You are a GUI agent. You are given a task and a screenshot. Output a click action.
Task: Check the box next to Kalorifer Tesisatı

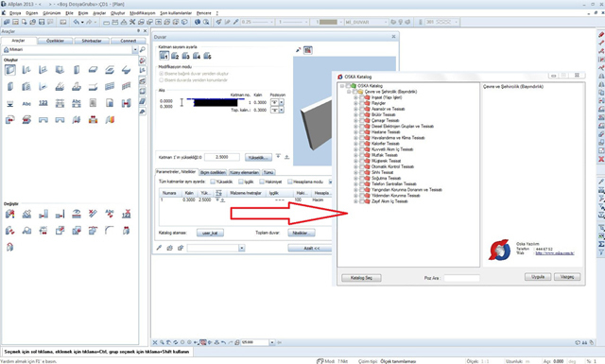[362, 144]
